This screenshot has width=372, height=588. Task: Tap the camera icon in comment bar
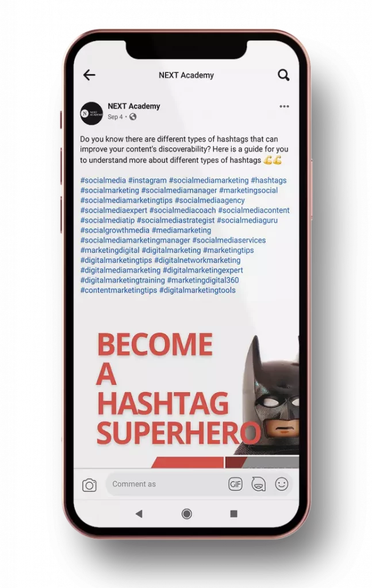click(89, 485)
